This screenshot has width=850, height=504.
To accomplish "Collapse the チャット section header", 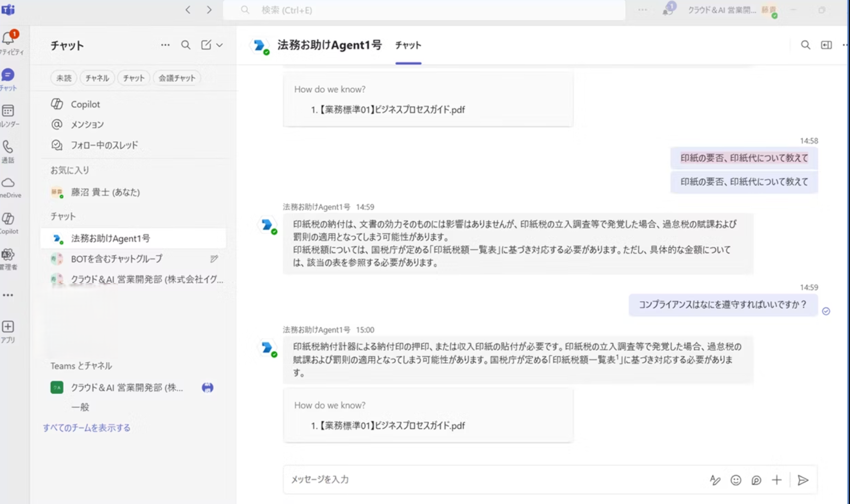I will click(x=63, y=217).
